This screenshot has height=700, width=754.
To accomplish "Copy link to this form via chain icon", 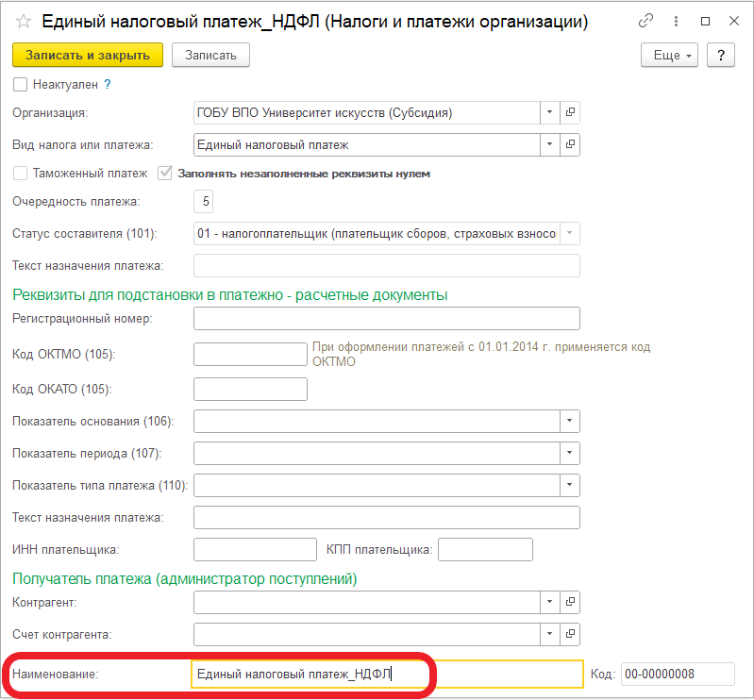I will (x=645, y=21).
